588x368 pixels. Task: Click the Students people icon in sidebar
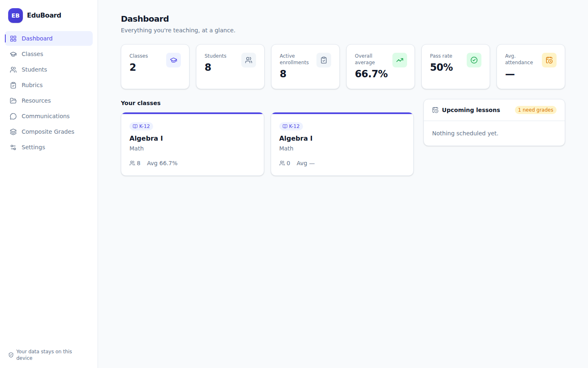click(13, 70)
